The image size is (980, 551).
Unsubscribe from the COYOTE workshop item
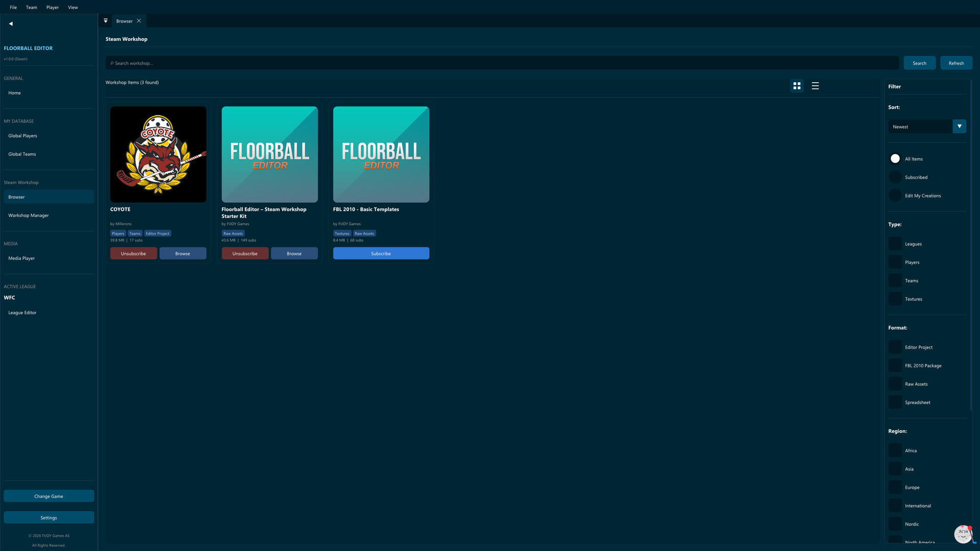(x=133, y=253)
